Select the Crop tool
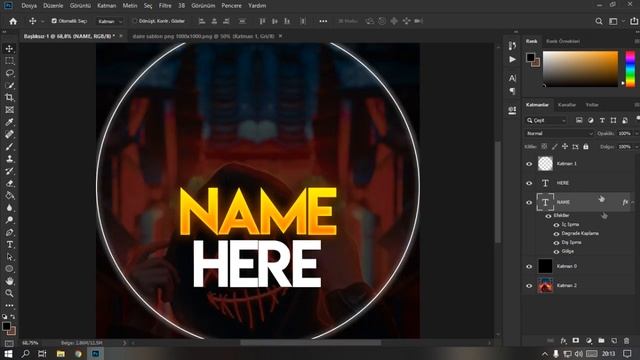This screenshot has width=640, height=360. [9, 98]
